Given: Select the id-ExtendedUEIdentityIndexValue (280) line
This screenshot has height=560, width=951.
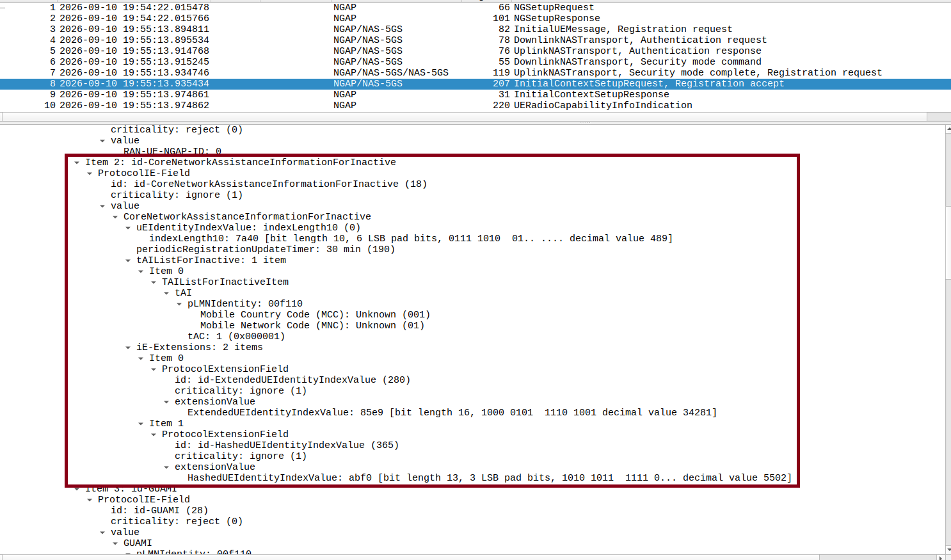Looking at the screenshot, I should pos(292,380).
